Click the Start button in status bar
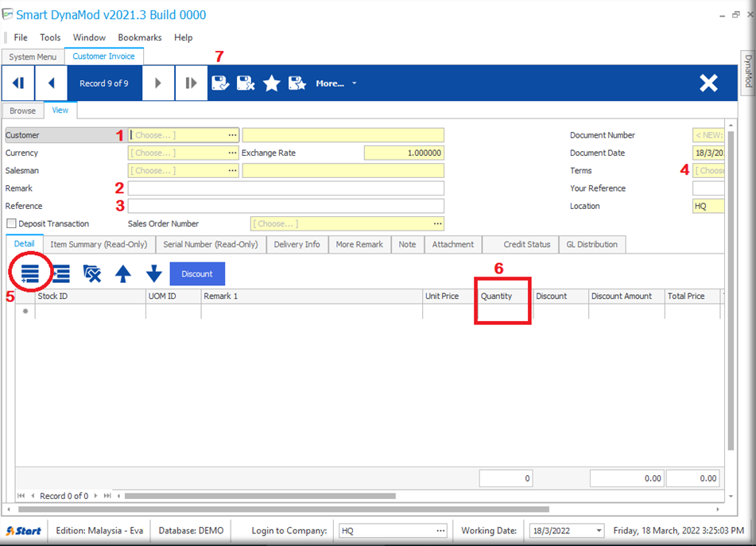This screenshot has width=756, height=546. 24,531
